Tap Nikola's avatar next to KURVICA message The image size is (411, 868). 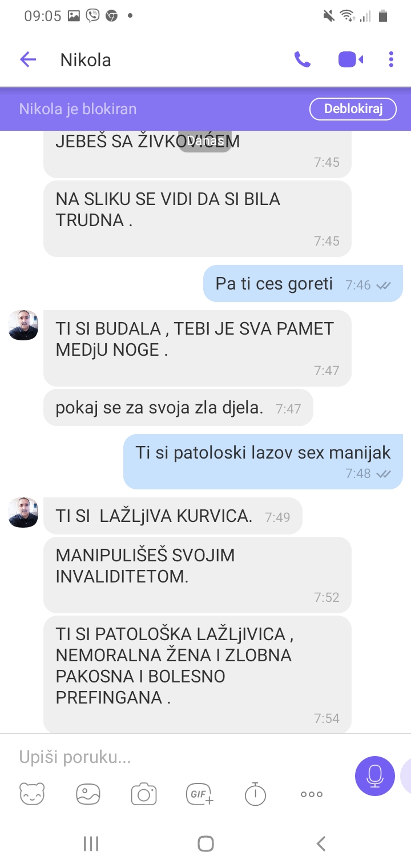pos(23,512)
